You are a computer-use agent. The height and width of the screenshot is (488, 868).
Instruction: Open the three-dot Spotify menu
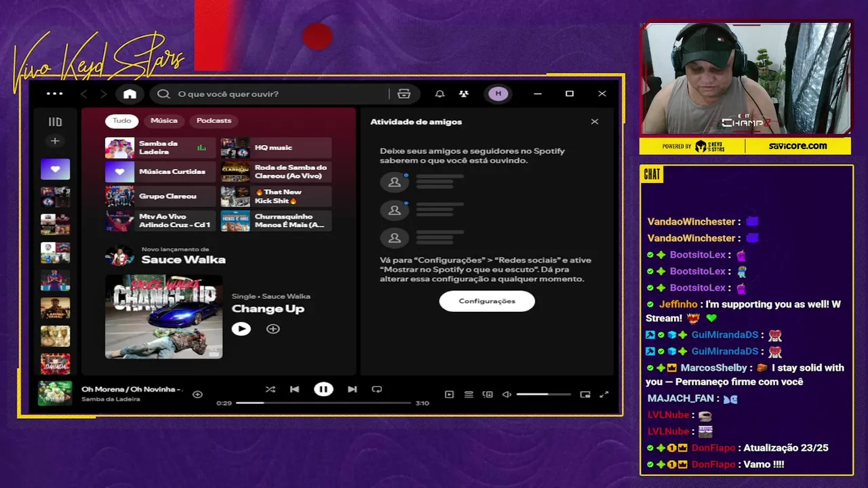55,94
